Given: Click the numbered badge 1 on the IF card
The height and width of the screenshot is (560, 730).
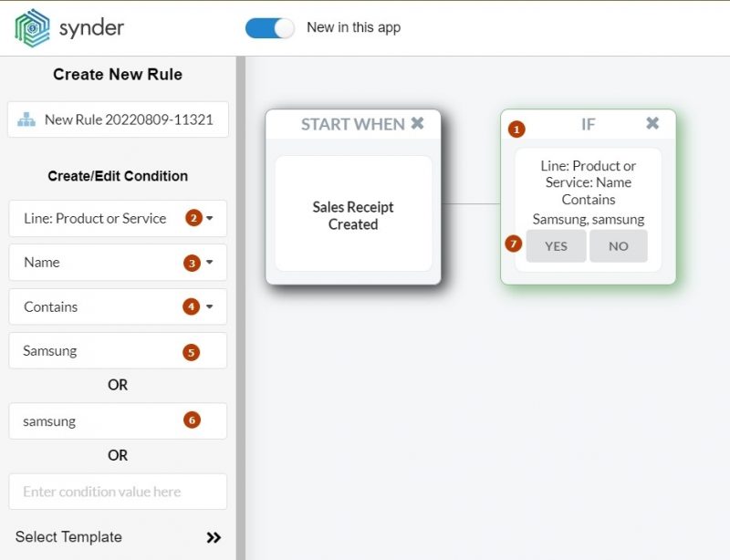Looking at the screenshot, I should (516, 129).
